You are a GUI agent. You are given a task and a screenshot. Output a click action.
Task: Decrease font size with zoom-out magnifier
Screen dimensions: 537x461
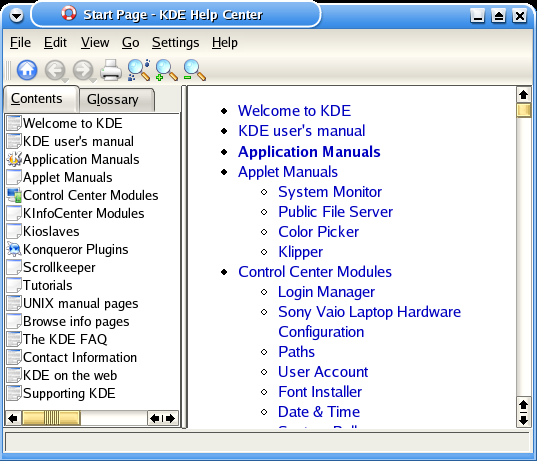pyautogui.click(x=194, y=70)
